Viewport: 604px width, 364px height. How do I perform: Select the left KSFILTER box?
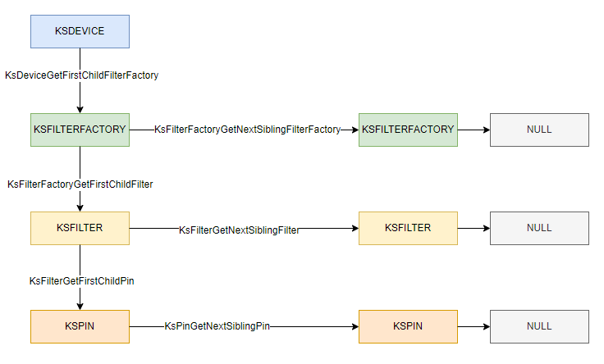click(80, 228)
